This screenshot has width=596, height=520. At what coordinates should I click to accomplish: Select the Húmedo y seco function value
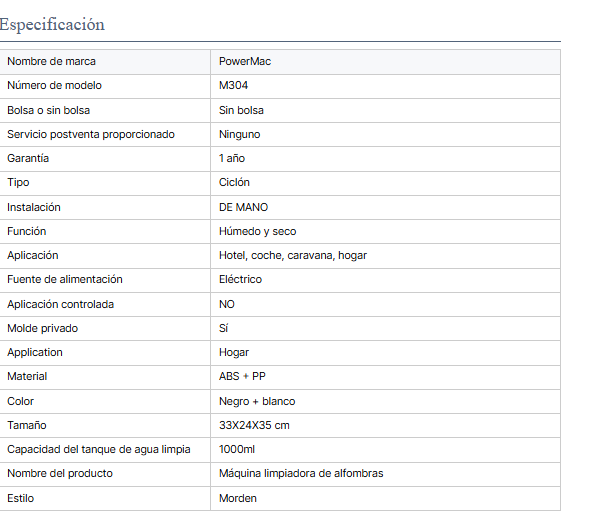(257, 231)
